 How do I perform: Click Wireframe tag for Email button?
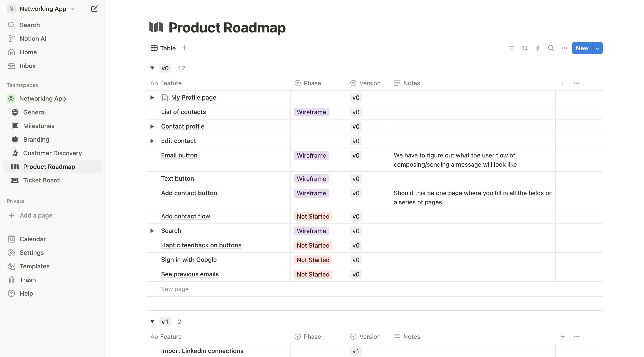pyautogui.click(x=311, y=155)
